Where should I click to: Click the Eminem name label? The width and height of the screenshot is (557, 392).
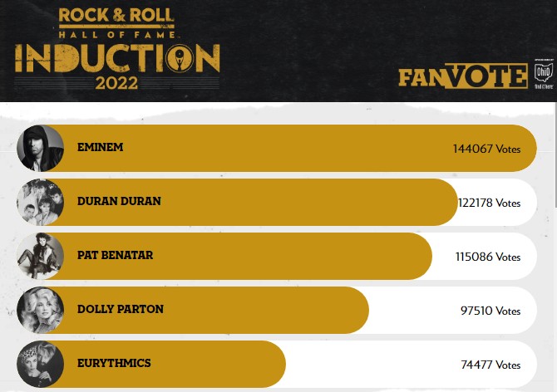100,147
